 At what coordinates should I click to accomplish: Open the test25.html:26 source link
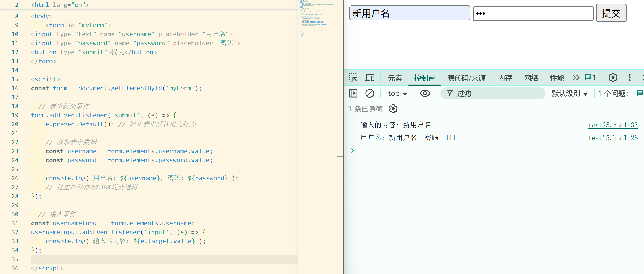pos(613,138)
